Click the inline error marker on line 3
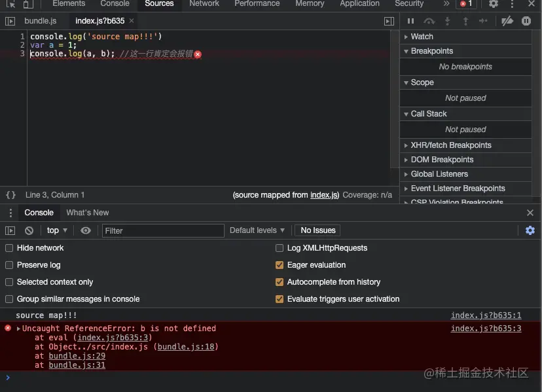Viewport: 542px width, 392px height. point(198,54)
